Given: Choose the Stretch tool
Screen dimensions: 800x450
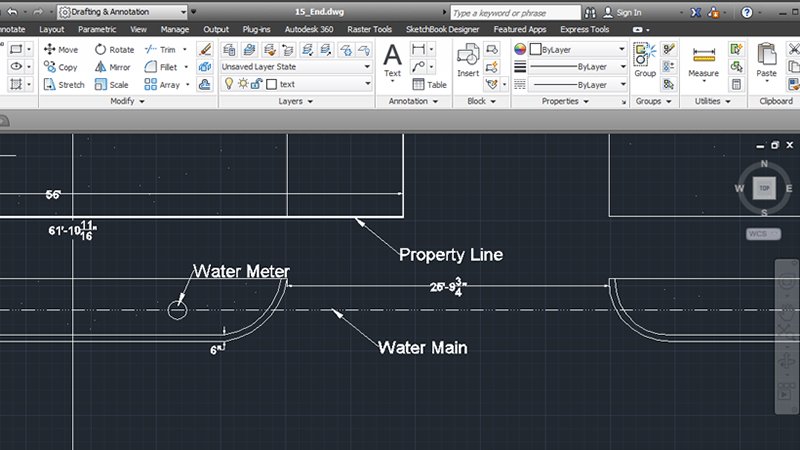Looking at the screenshot, I should [x=63, y=85].
